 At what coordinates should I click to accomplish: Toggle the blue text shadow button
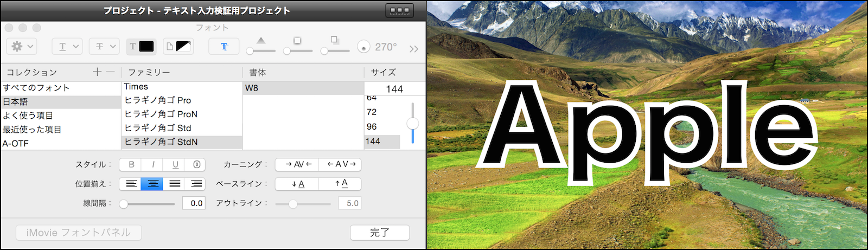[x=224, y=47]
